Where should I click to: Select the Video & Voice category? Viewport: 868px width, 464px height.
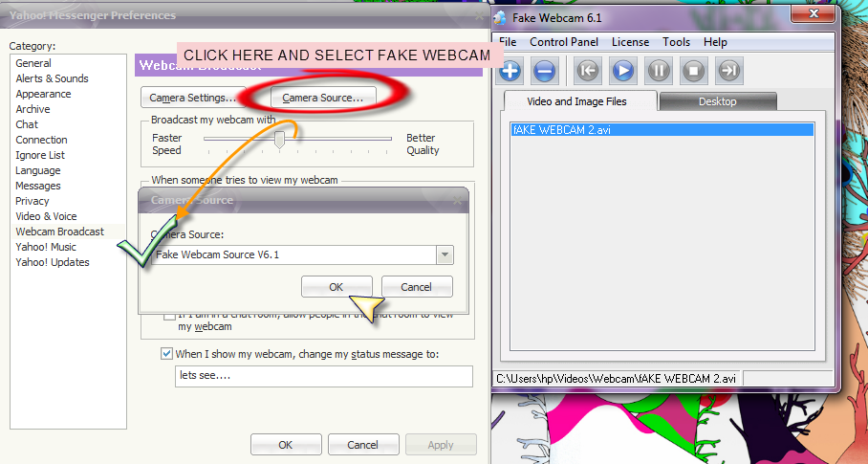tap(46, 216)
